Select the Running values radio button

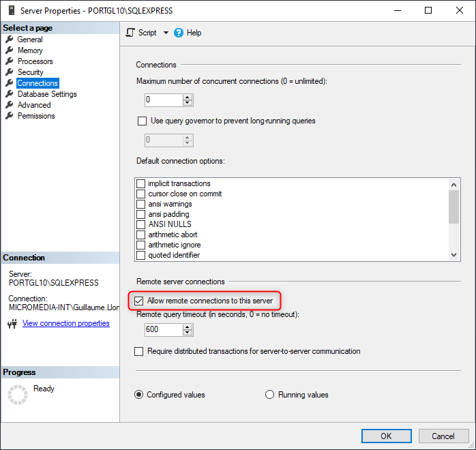[269, 395]
